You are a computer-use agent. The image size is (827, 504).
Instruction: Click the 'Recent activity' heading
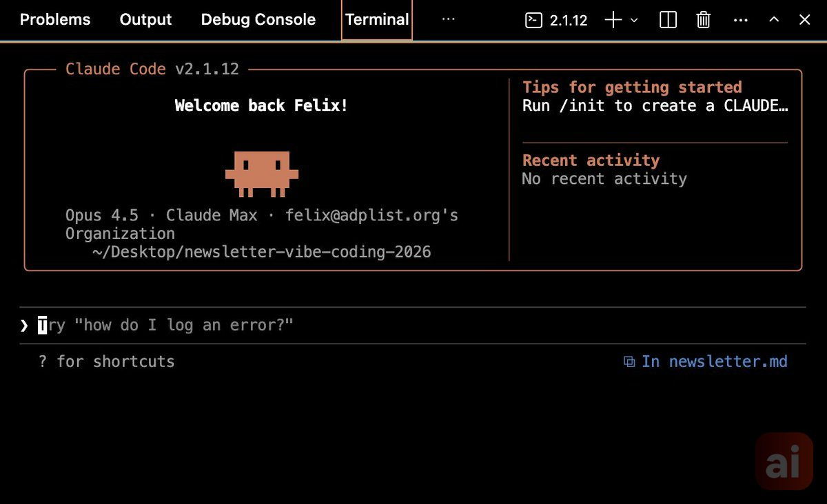(591, 160)
